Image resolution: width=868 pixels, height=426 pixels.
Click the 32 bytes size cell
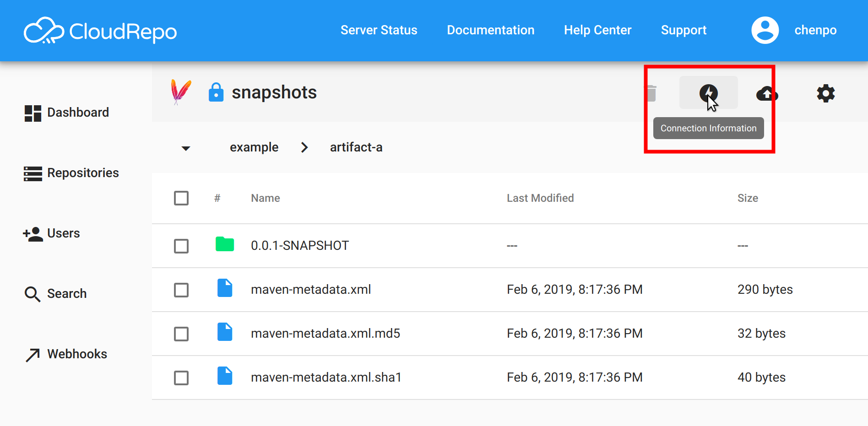coord(761,334)
